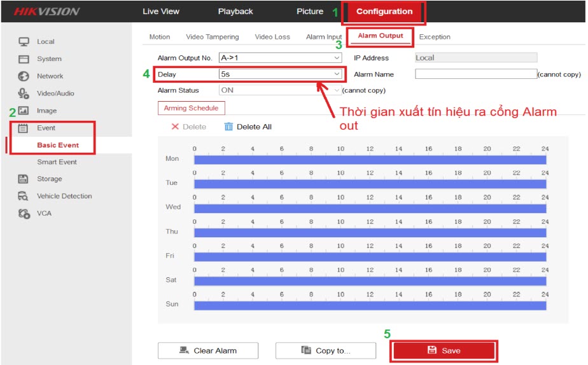Click the Network globe icon

(x=24, y=76)
